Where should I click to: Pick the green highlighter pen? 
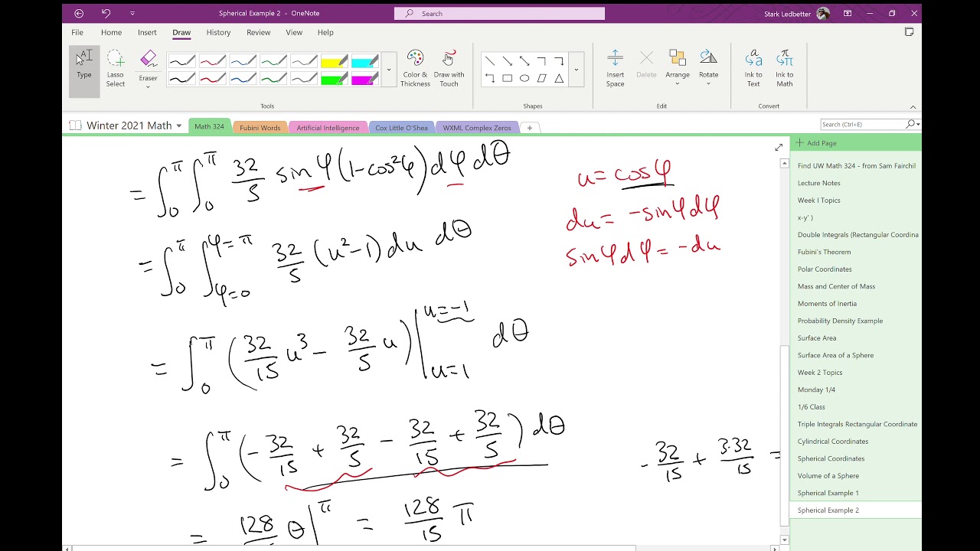pyautogui.click(x=335, y=78)
